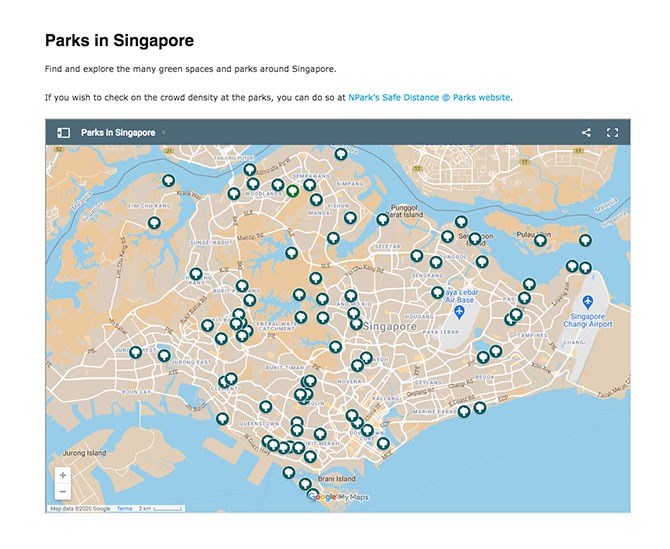Select the park marker beside Kranji Way
Viewport: 670px width, 549px height.
pos(168,180)
